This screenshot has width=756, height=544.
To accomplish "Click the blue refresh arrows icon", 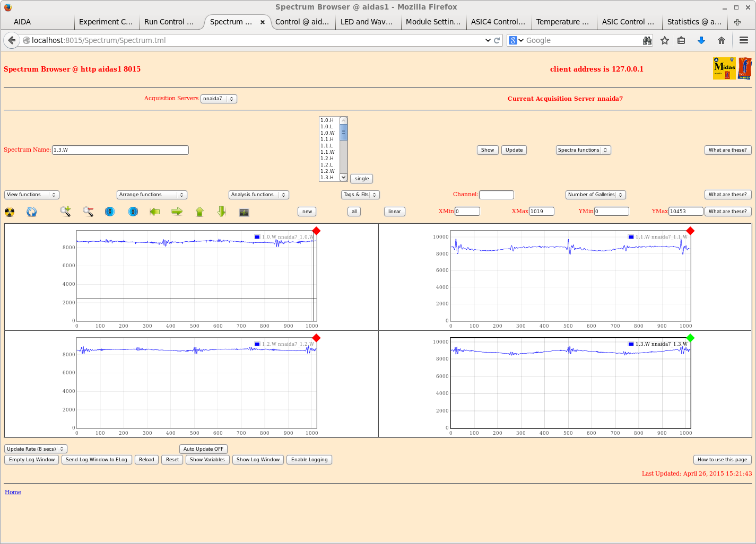I will click(32, 212).
